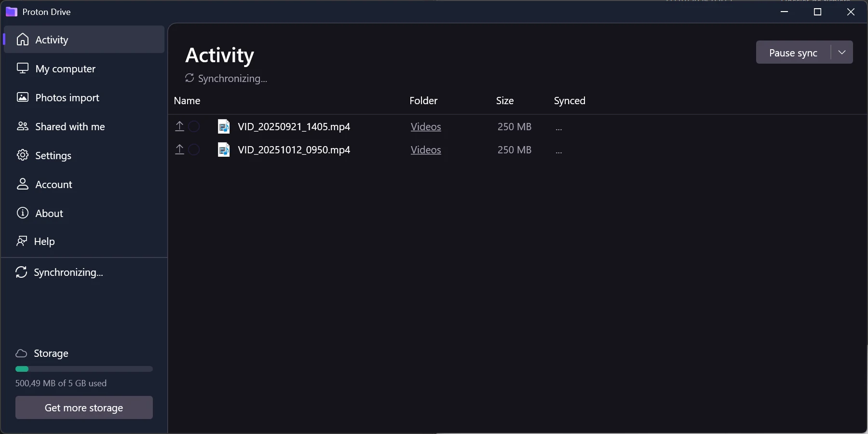868x434 pixels.
Task: Click the Help support icon
Action: click(22, 241)
